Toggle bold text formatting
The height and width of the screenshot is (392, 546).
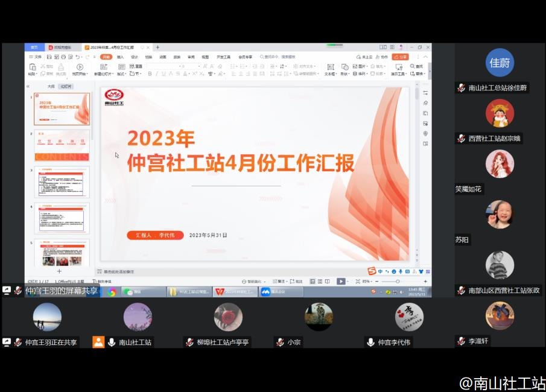click(149, 74)
